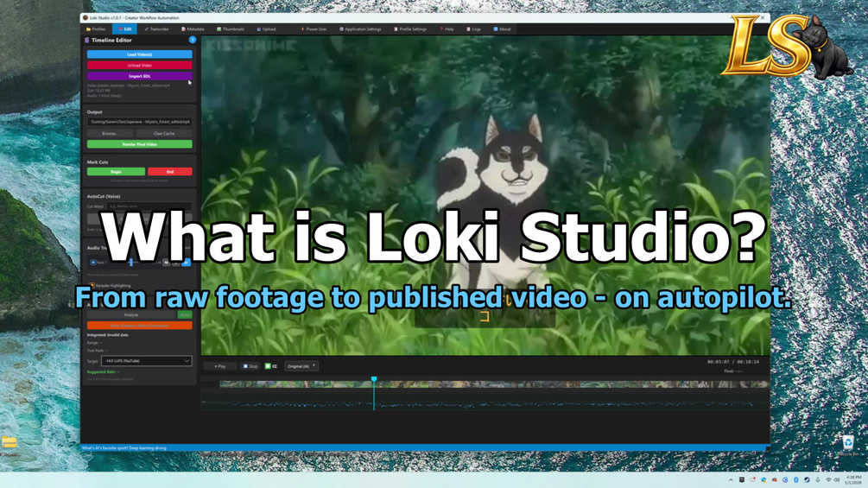Click the Track 1 volume slider handle
The image size is (868, 488).
point(131,263)
